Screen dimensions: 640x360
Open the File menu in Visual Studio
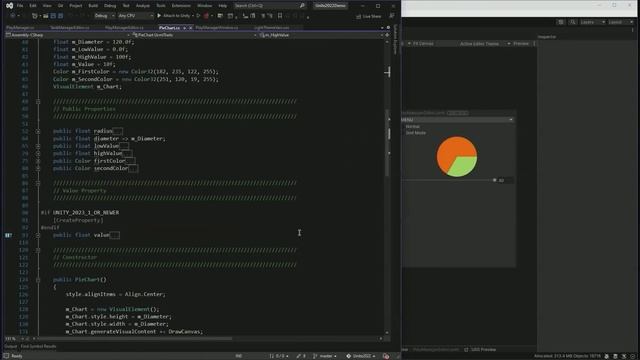(20, 6)
